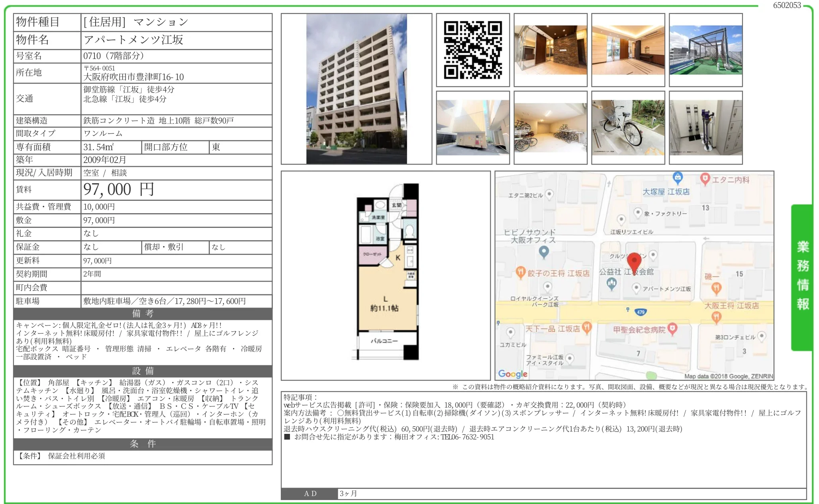Open the single rental bicycle photo

pos(628,128)
